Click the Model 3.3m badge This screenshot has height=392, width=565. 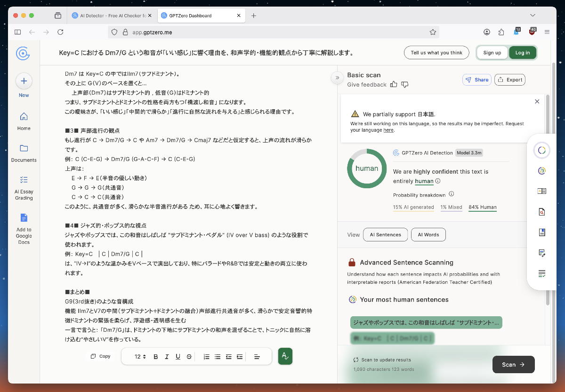(469, 153)
